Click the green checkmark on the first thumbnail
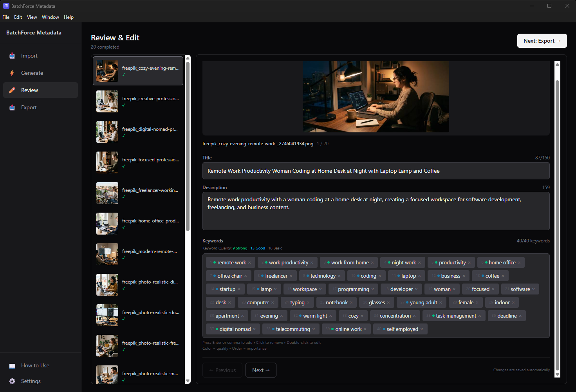 coord(123,74)
